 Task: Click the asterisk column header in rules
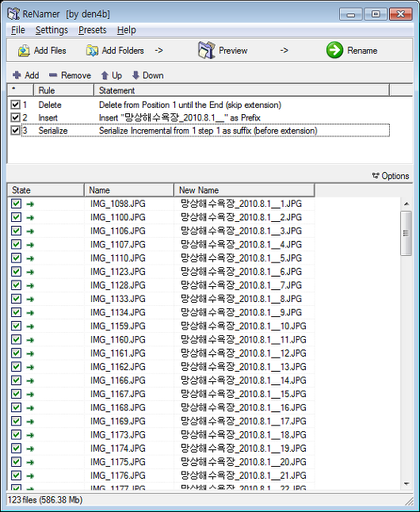[x=21, y=90]
